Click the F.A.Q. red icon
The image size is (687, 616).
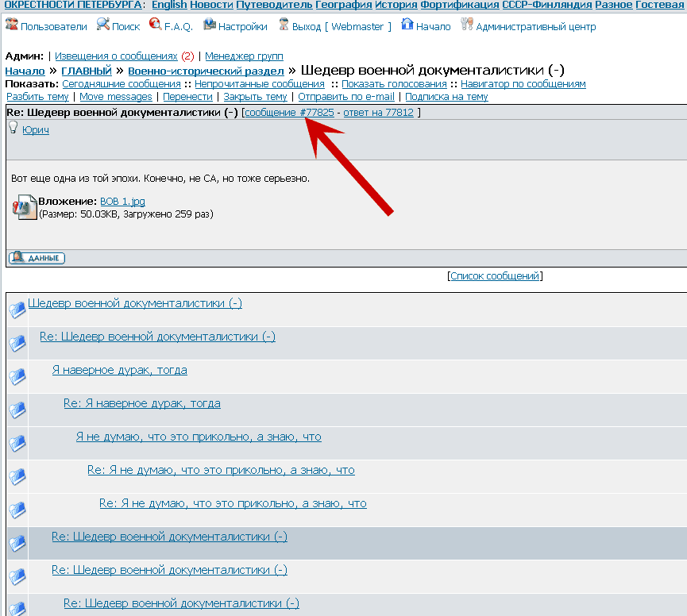(154, 25)
